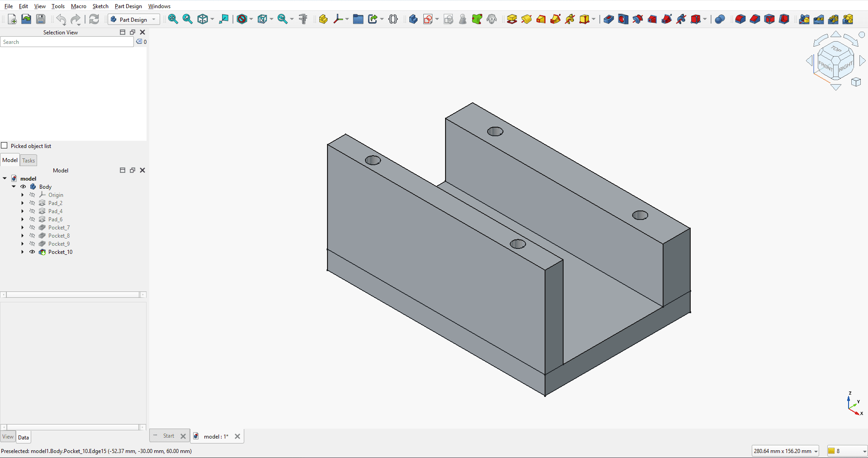Expand the Pocket_10 tree node

pos(23,252)
